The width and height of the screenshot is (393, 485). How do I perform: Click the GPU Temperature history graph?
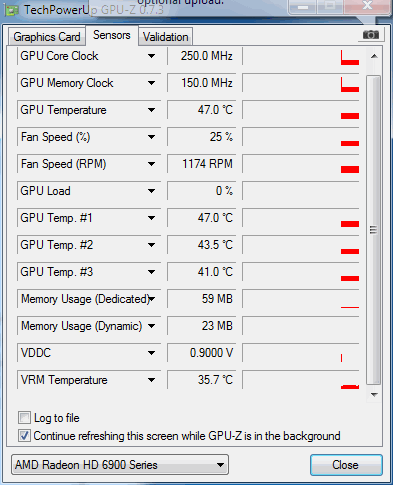coord(301,110)
